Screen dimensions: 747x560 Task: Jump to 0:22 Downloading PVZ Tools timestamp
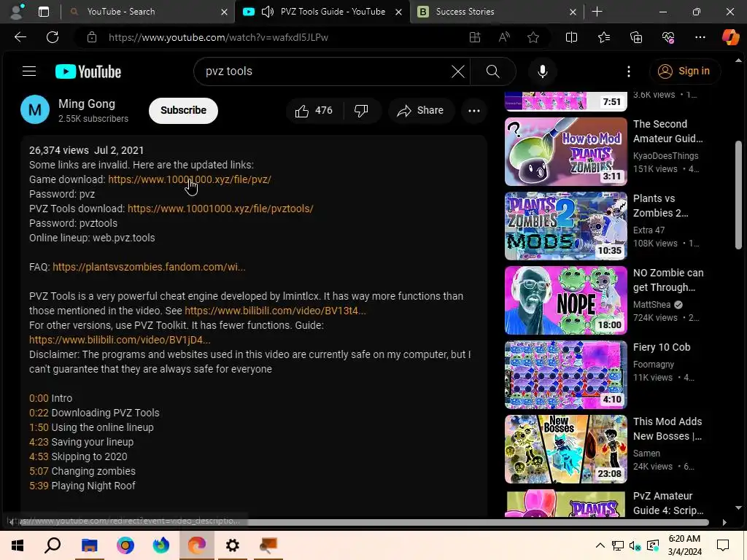[x=39, y=413]
